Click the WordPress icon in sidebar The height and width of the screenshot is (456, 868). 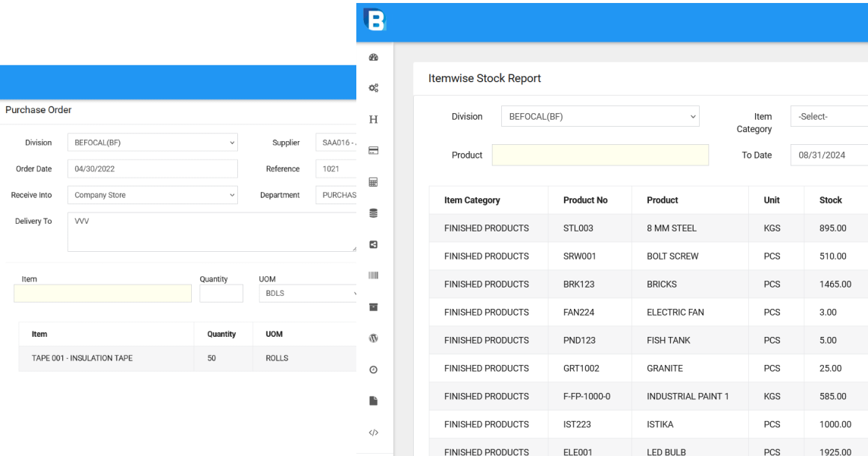(373, 338)
